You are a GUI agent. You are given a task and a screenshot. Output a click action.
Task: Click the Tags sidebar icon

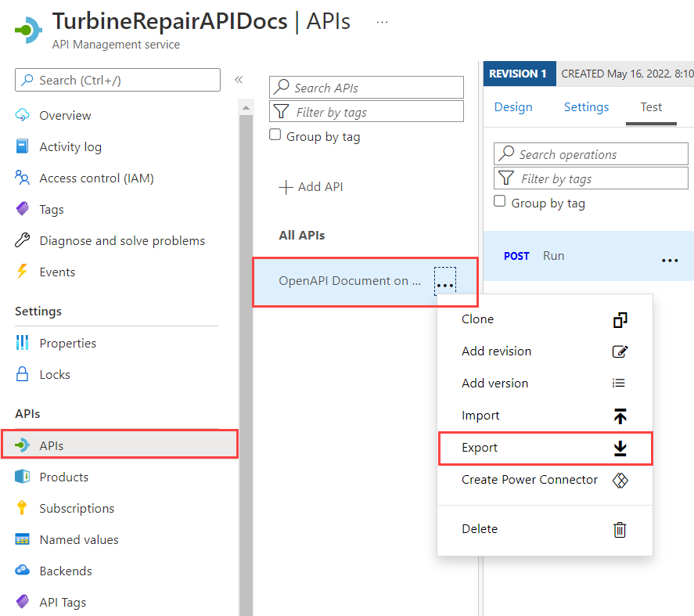tap(23, 209)
